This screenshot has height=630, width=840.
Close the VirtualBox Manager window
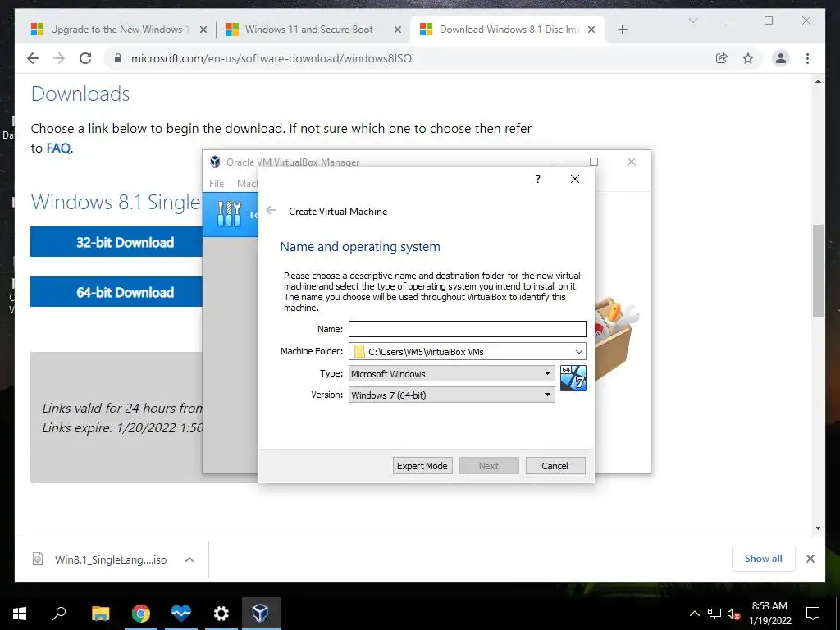click(632, 162)
